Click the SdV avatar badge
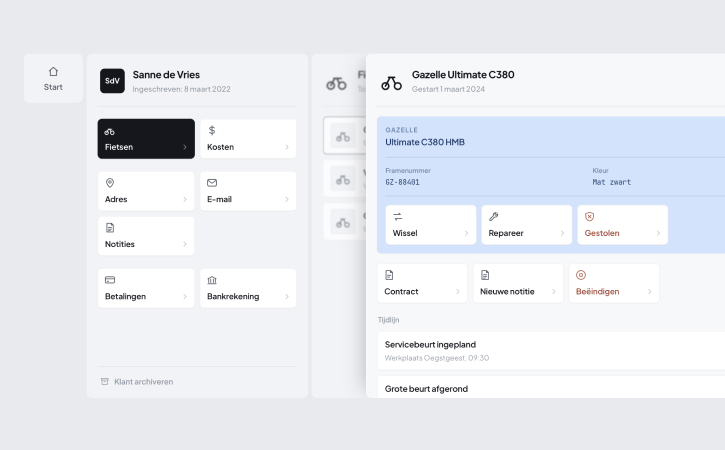Viewport: 725px width, 450px height. (x=112, y=81)
